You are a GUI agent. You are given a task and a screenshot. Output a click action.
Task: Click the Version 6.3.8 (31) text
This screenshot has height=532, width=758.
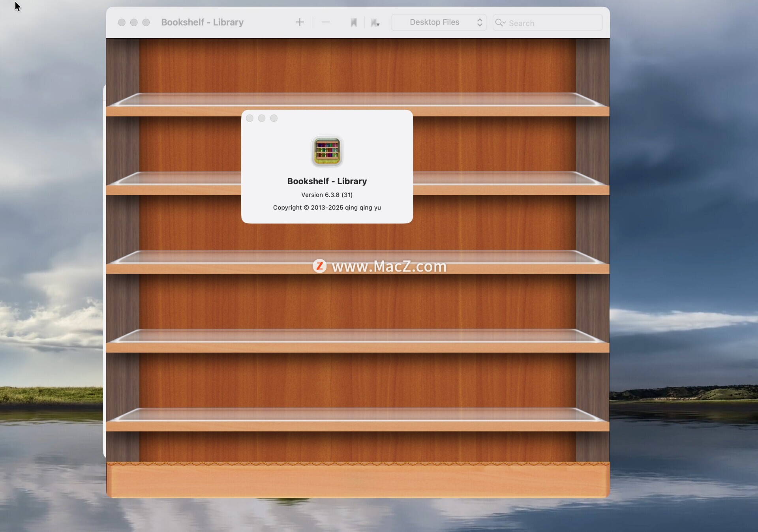click(326, 195)
